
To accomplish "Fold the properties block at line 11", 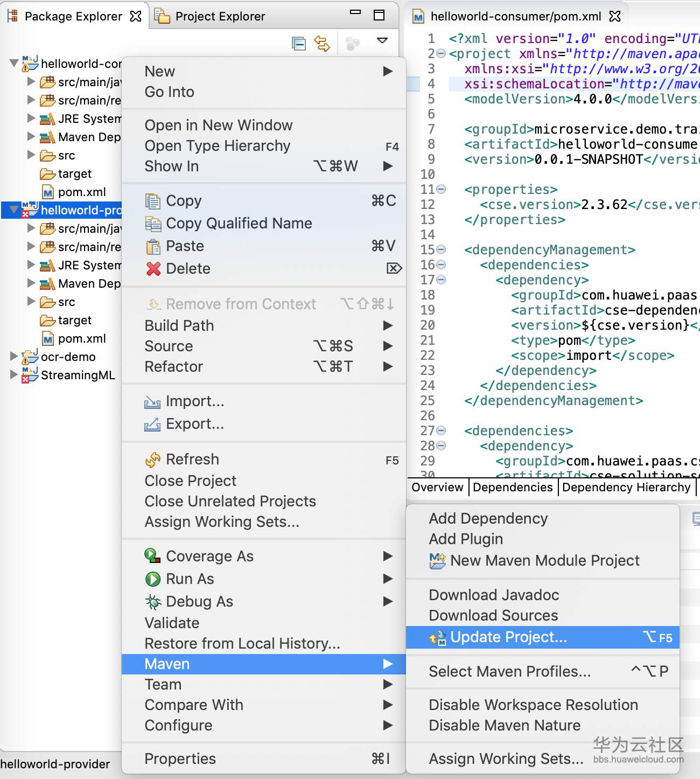I will click(x=441, y=189).
